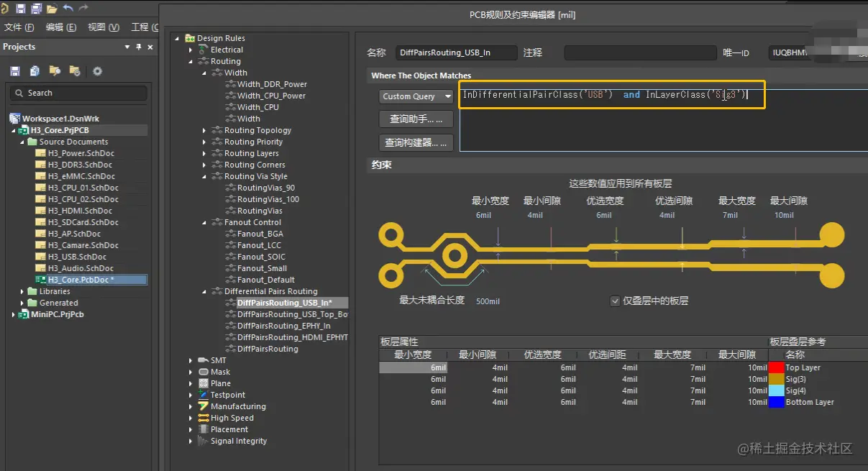Open Projects panel settings gear
The height and width of the screenshot is (471, 868).
click(97, 71)
